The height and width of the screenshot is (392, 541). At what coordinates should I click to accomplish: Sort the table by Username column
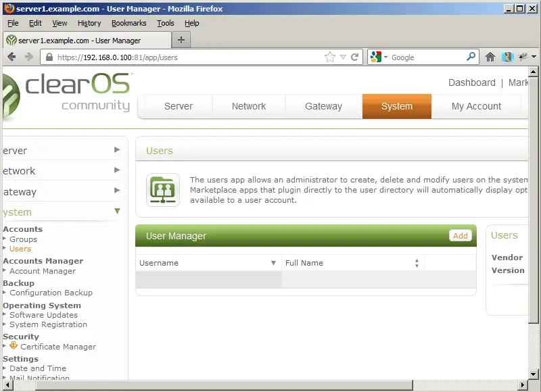tap(207, 263)
